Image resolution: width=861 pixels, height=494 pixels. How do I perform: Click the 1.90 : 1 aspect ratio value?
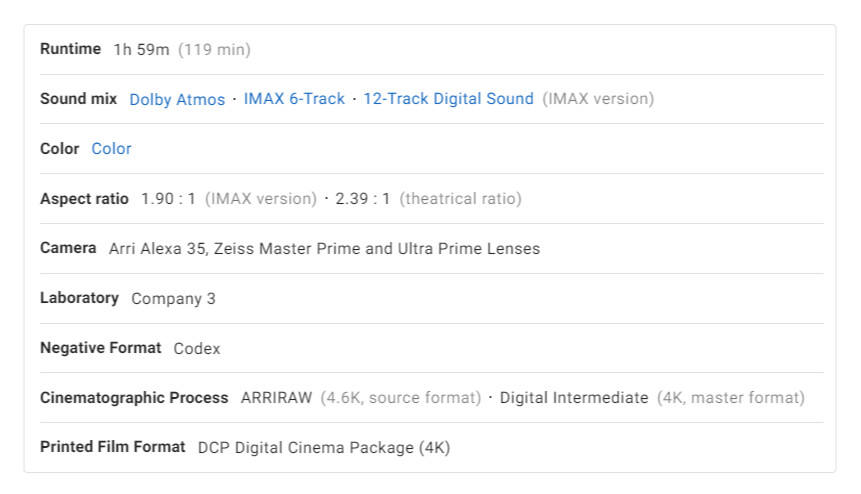pyautogui.click(x=169, y=199)
